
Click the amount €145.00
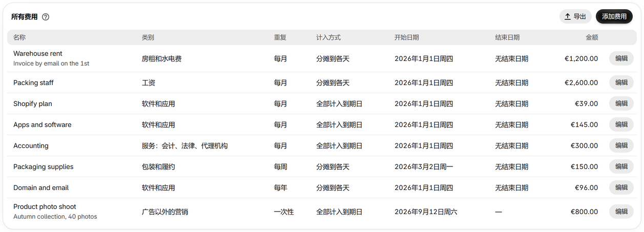[584, 124]
